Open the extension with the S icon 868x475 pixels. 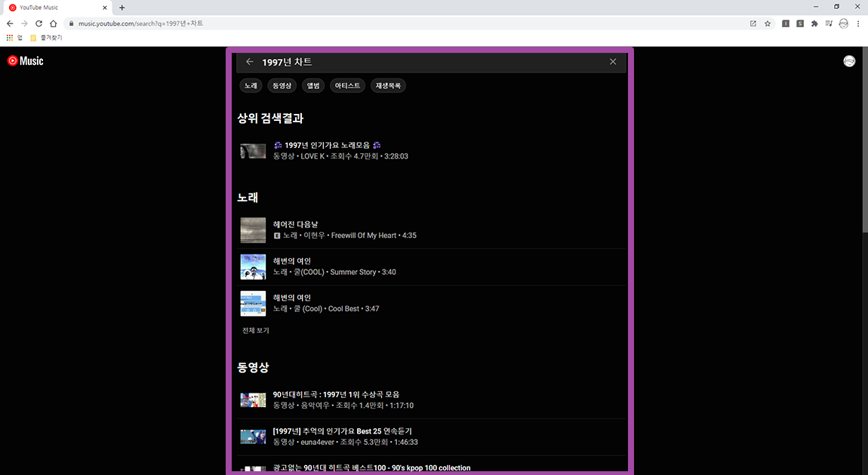coord(800,23)
